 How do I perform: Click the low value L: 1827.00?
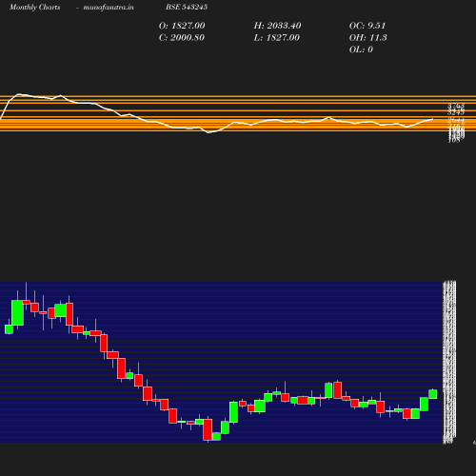(x=276, y=37)
